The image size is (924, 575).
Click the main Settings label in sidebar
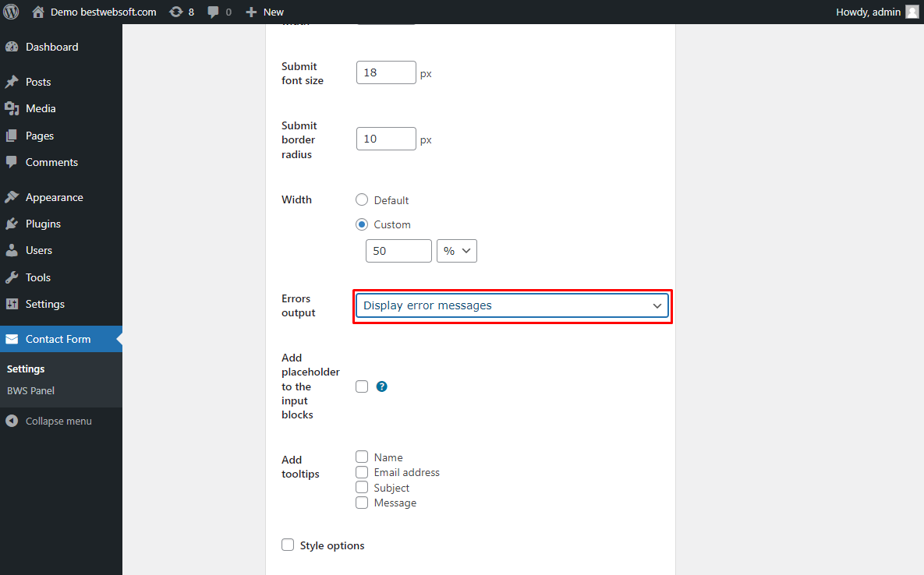[44, 304]
